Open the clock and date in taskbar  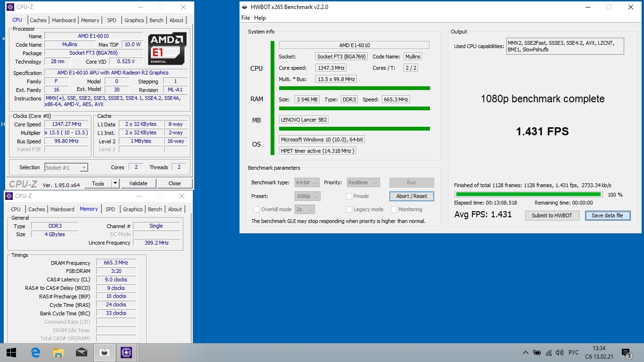point(599,353)
